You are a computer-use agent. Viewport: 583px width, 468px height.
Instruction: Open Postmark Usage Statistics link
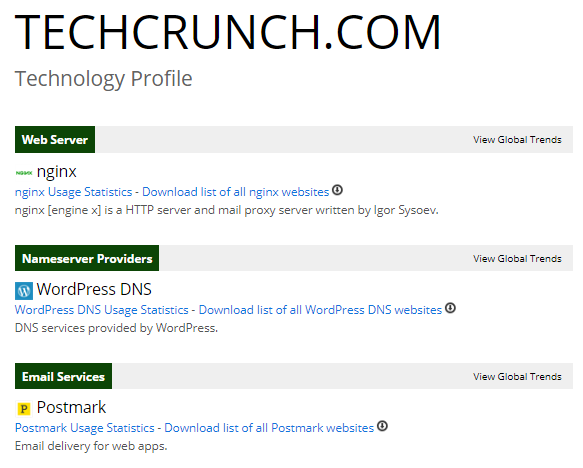coord(84,428)
